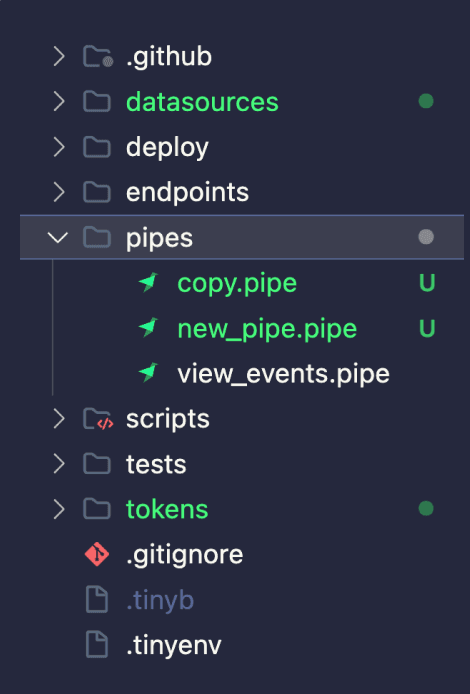470x694 pixels.
Task: Expand the tokens folder arrow
Action: point(58,509)
